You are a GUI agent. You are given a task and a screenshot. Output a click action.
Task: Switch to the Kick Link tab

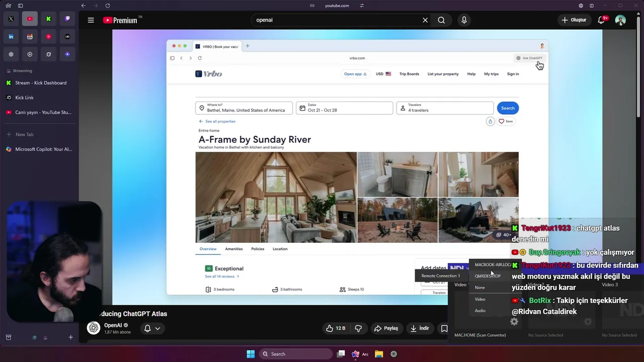pos(39,98)
